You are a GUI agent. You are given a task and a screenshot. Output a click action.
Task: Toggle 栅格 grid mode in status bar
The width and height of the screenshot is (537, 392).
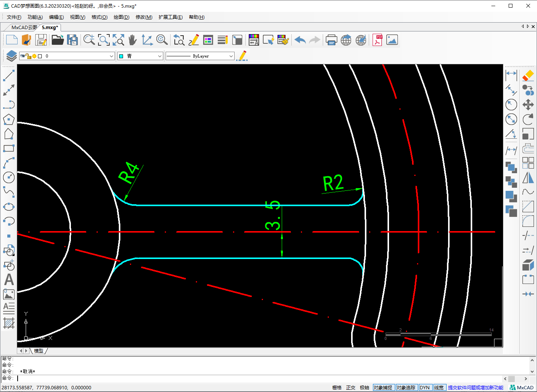click(x=337, y=387)
